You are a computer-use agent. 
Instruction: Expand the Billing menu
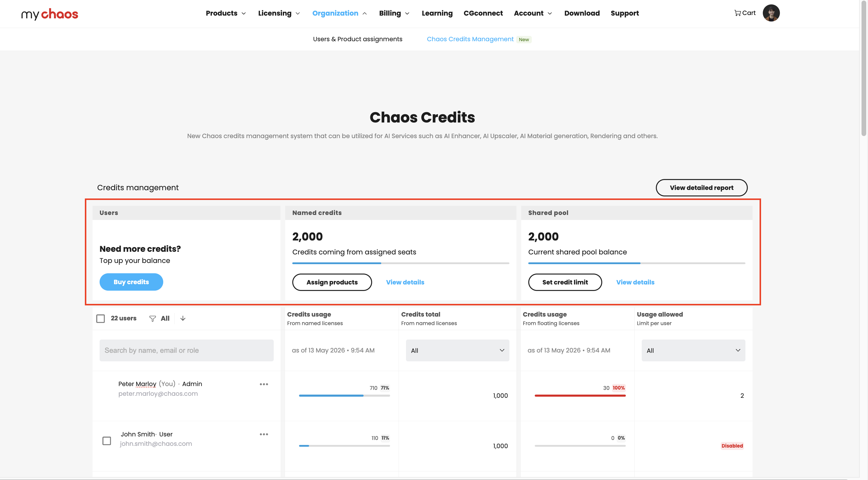pyautogui.click(x=394, y=13)
